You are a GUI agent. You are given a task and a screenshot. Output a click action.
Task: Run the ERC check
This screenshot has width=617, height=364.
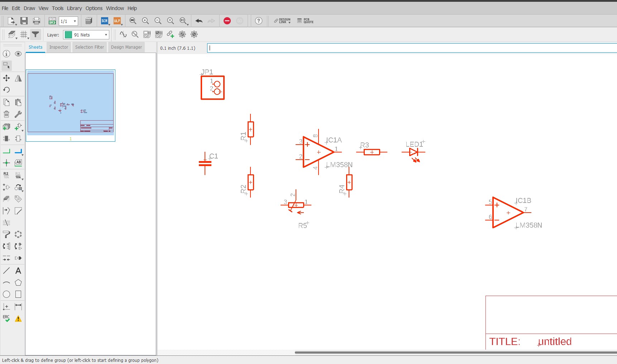(x=6, y=318)
